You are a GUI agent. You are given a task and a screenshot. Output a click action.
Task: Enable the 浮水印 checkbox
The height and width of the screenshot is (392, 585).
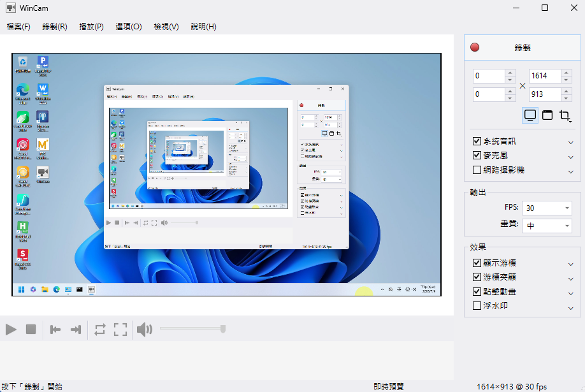477,306
